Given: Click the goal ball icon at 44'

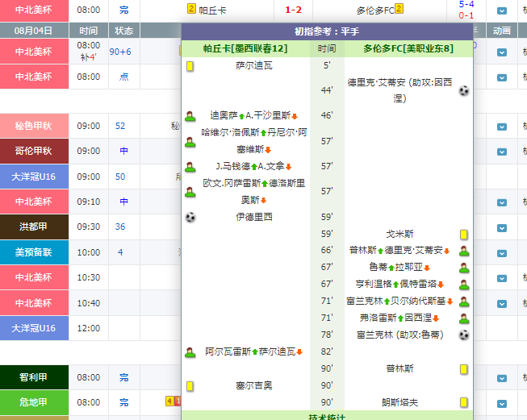Looking at the screenshot, I should (x=463, y=91).
